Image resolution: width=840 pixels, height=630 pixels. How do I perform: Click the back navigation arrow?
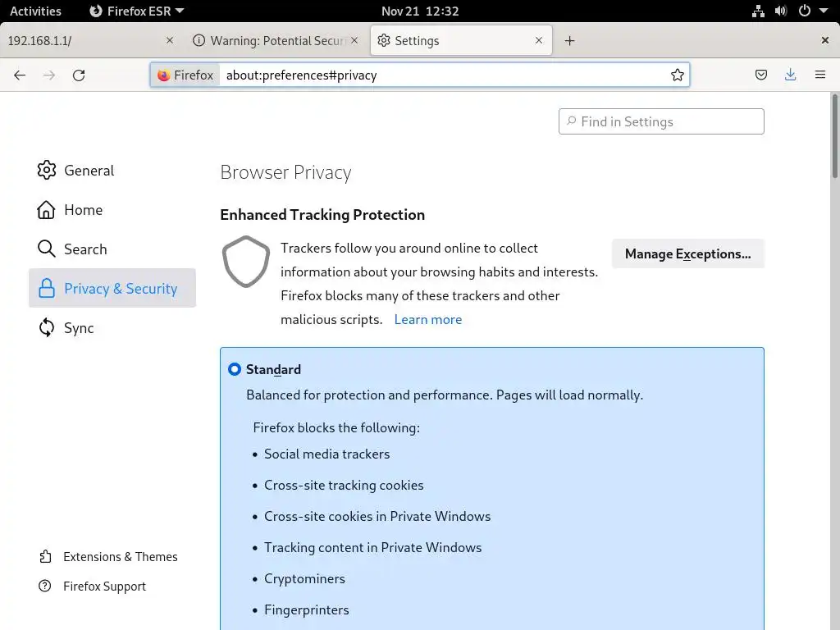point(20,75)
